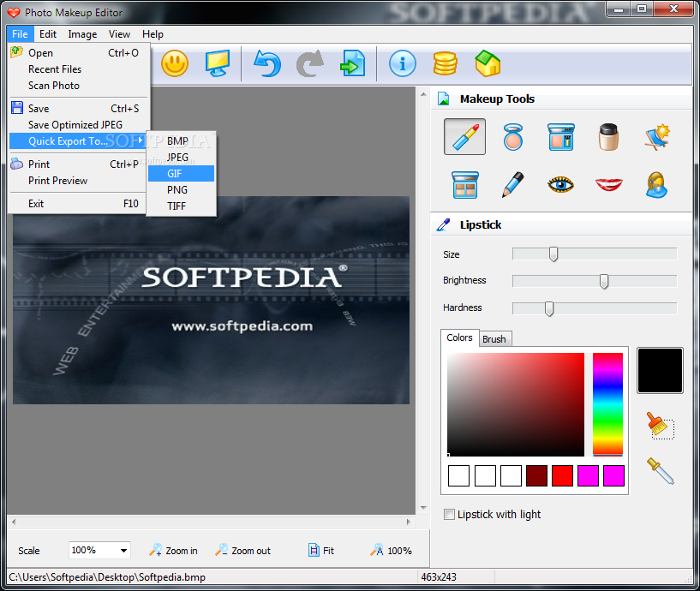Click the rainbow hue bar
The height and width of the screenshot is (591, 700).
(x=607, y=404)
